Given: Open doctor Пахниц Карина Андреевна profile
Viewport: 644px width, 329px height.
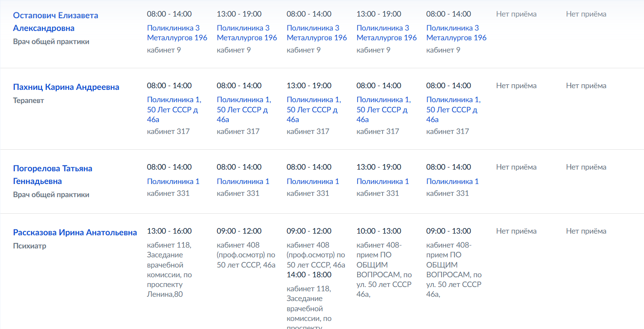Looking at the screenshot, I should (x=66, y=87).
